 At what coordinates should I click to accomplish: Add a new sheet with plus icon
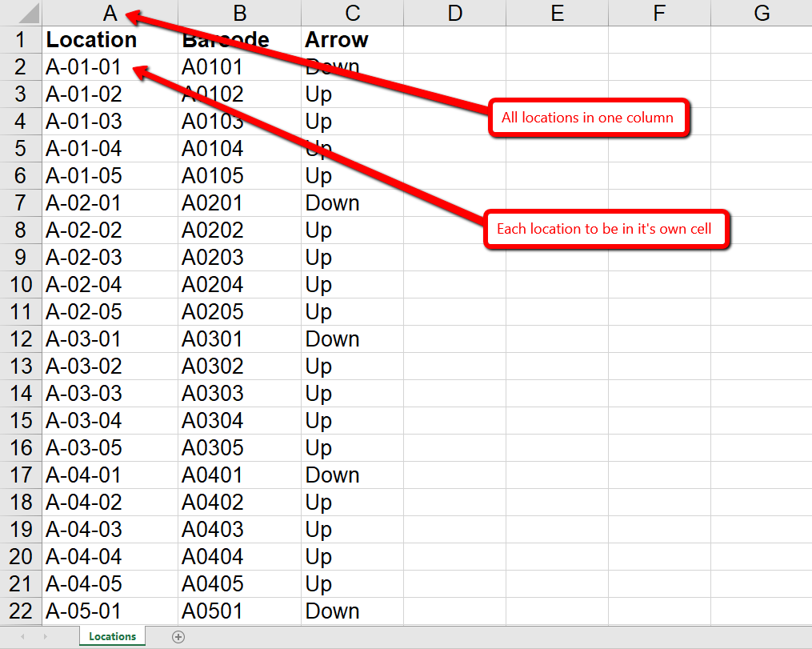pos(178,636)
